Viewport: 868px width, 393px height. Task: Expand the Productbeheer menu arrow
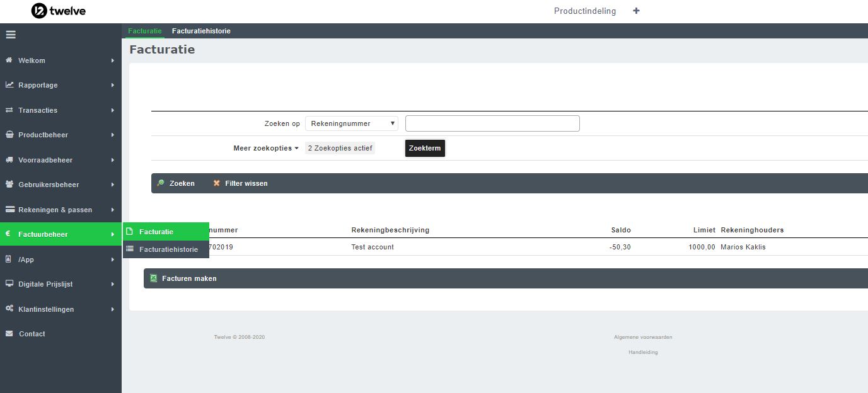113,135
